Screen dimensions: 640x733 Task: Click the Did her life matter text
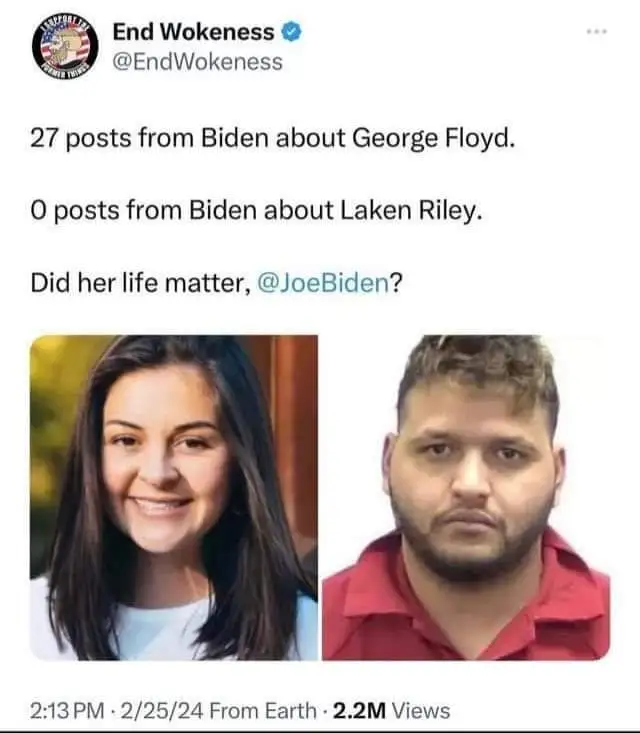[141, 283]
